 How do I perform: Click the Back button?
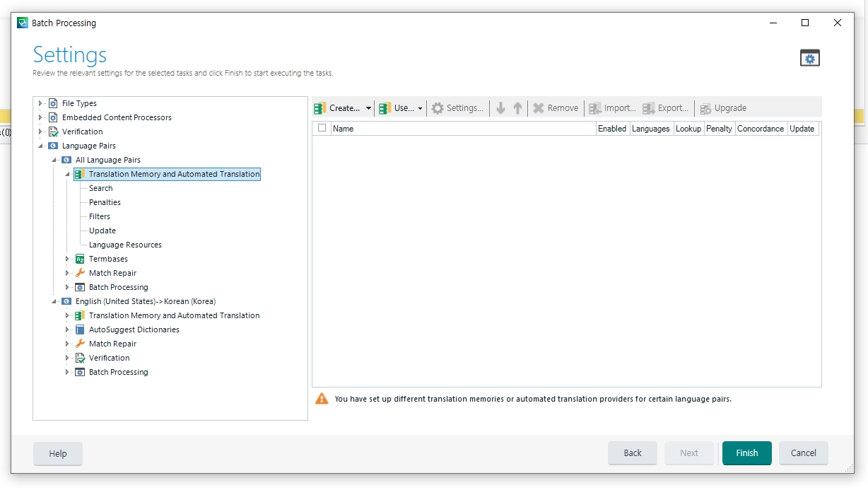(632, 453)
